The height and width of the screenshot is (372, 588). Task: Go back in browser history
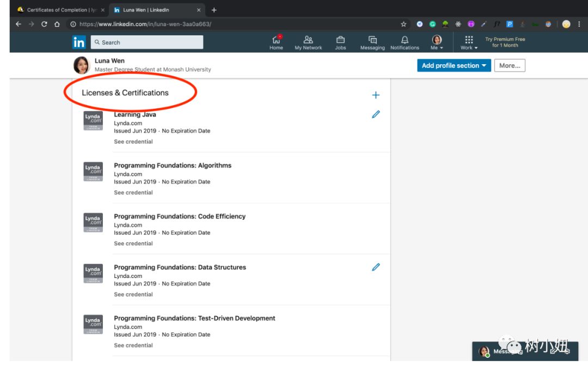pyautogui.click(x=19, y=24)
